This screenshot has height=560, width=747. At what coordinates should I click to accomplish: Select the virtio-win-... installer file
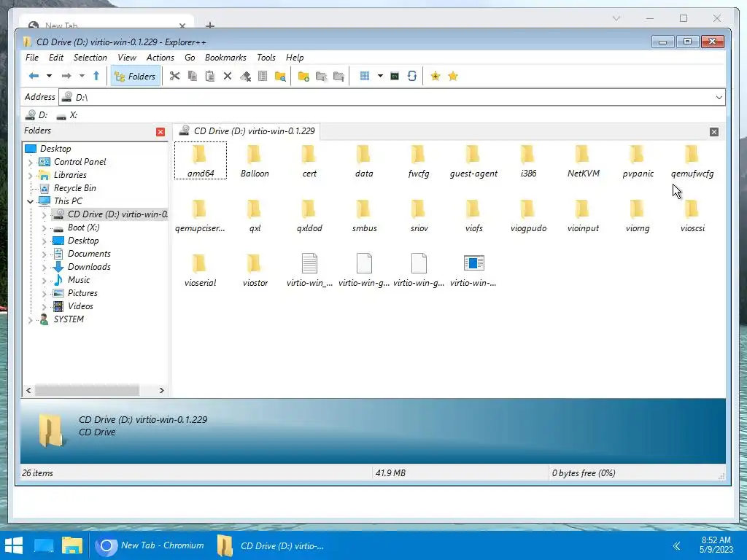pyautogui.click(x=473, y=271)
